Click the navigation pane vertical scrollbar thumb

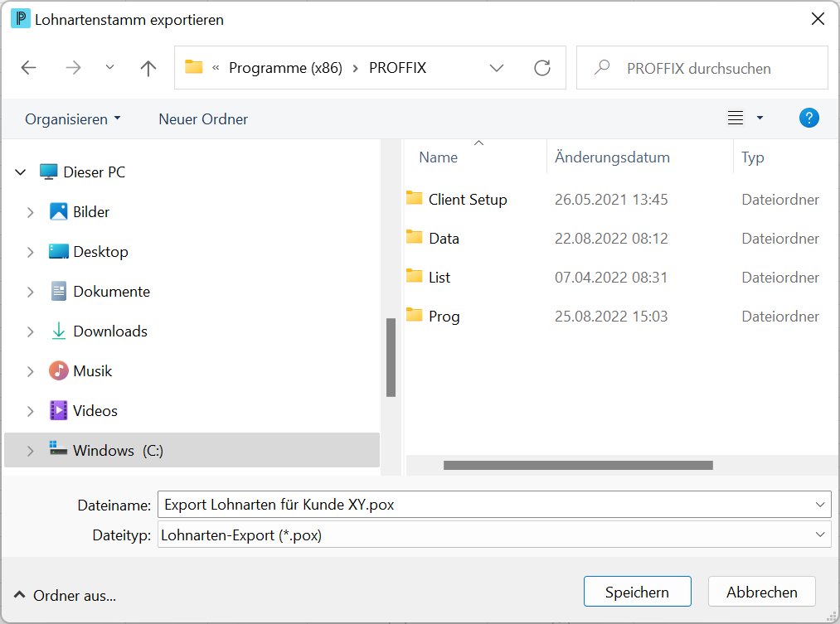pyautogui.click(x=391, y=357)
